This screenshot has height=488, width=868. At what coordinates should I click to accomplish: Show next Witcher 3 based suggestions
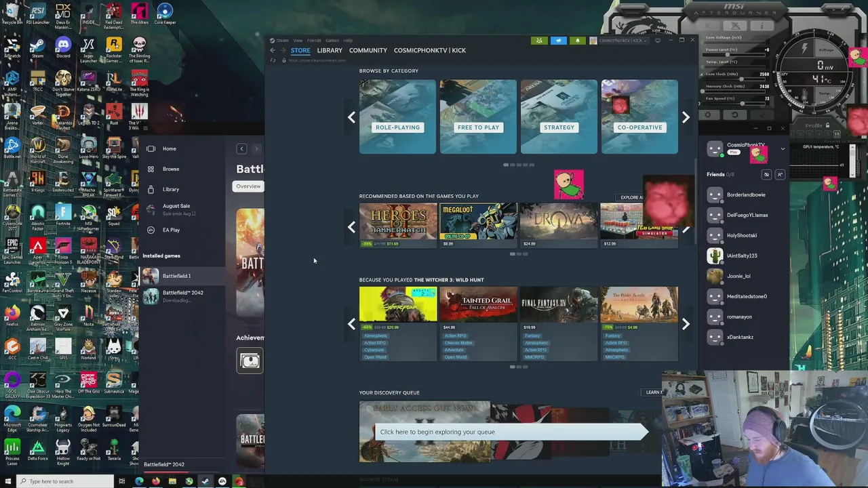click(x=686, y=324)
